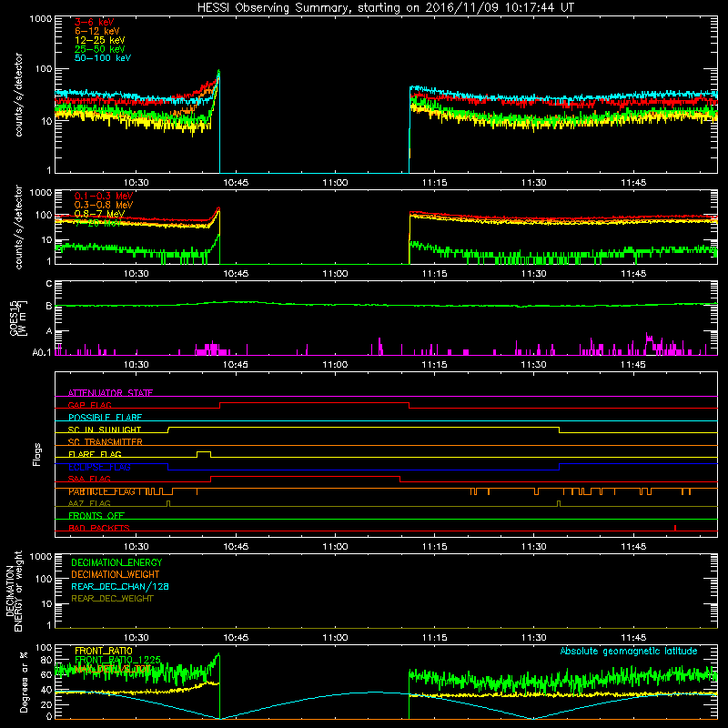This screenshot has height=728, width=728.
Task: Click the 12-25 keV legend label
Action: point(99,40)
